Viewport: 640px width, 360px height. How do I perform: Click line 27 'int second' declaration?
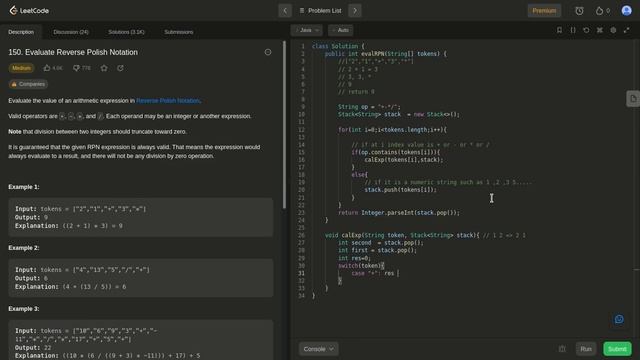click(x=380, y=243)
